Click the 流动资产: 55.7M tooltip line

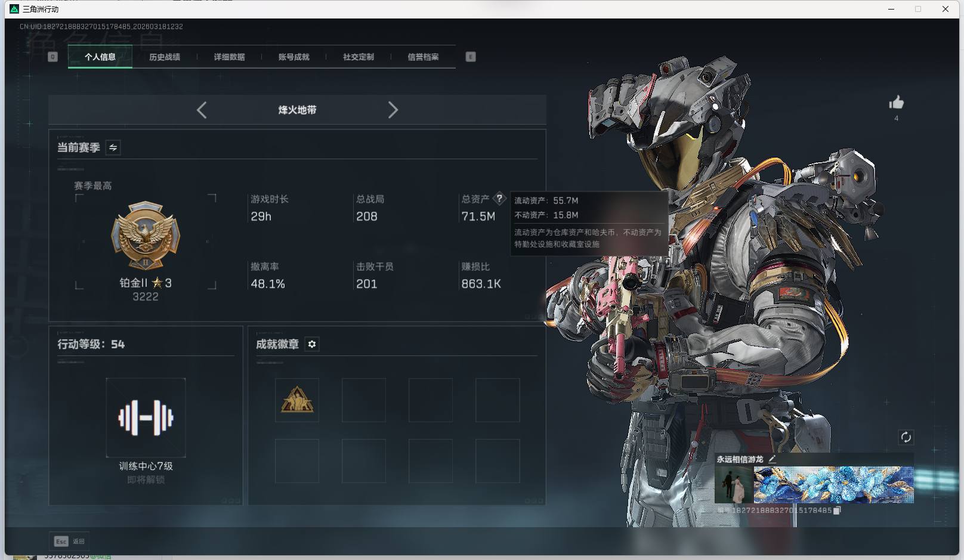546,200
